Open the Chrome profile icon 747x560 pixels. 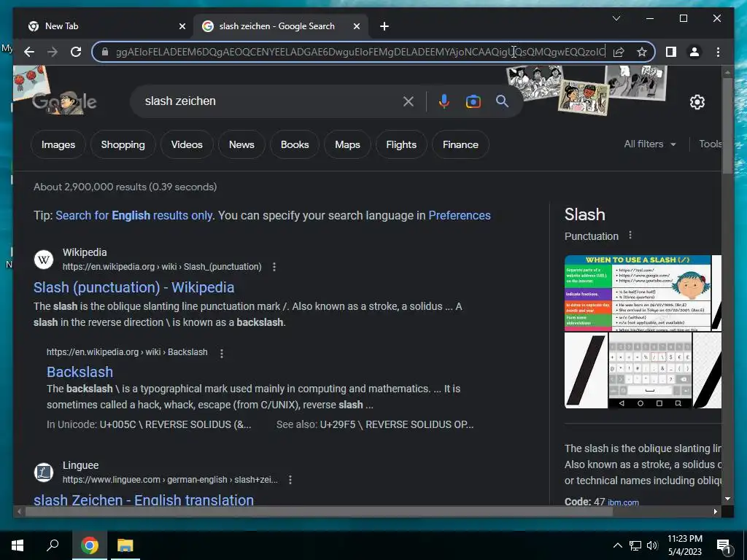(x=694, y=52)
